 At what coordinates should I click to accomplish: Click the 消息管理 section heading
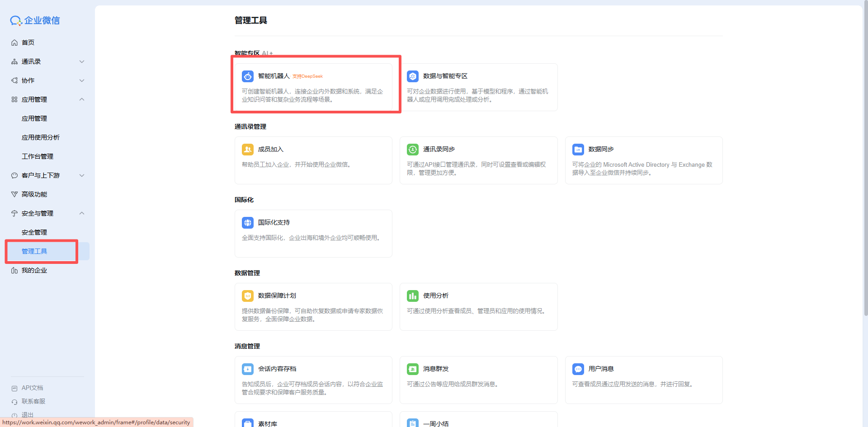click(247, 346)
